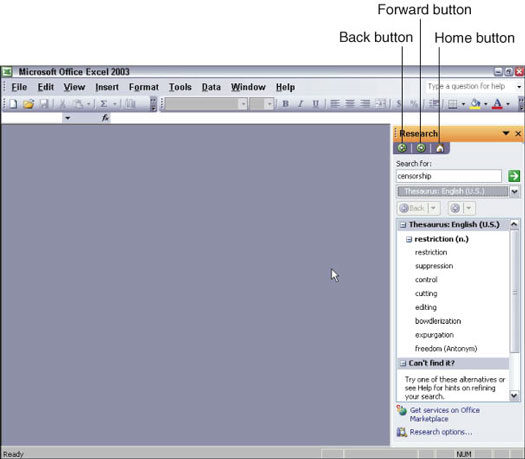Image resolution: width=525 pixels, height=459 pixels.
Task: Click in the Search for field containing censorship
Action: [x=449, y=176]
